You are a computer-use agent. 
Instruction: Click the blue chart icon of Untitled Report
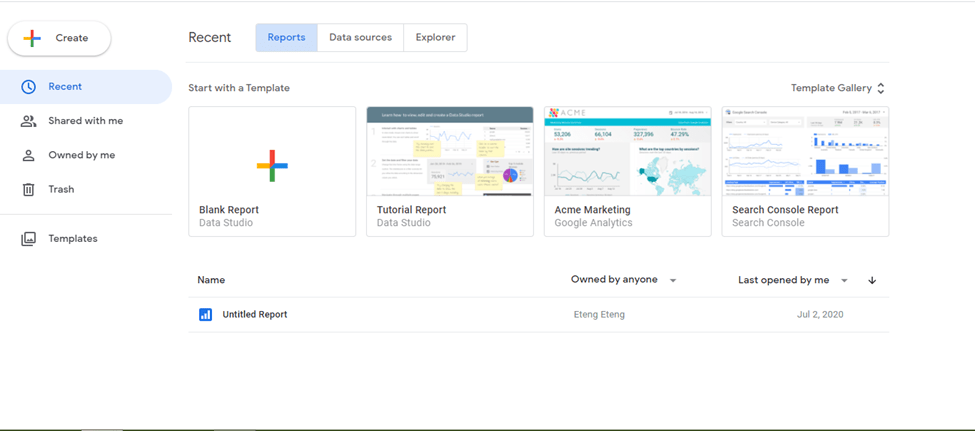205,315
